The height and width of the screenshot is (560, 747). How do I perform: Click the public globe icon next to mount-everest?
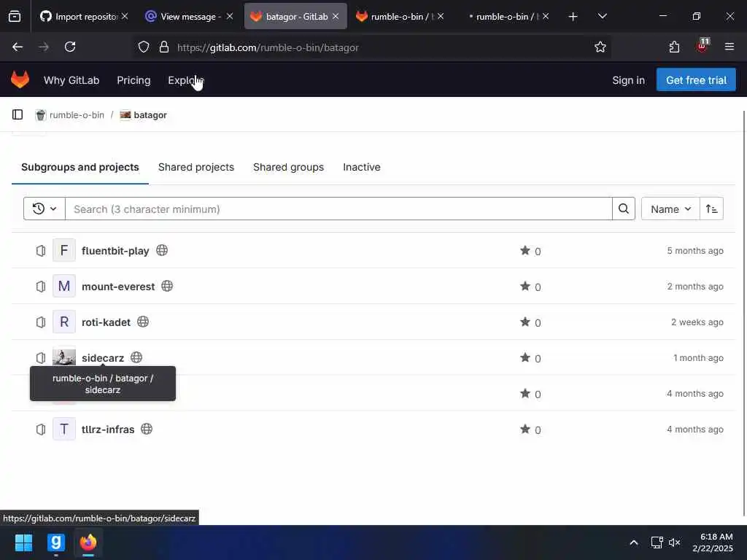coord(167,286)
